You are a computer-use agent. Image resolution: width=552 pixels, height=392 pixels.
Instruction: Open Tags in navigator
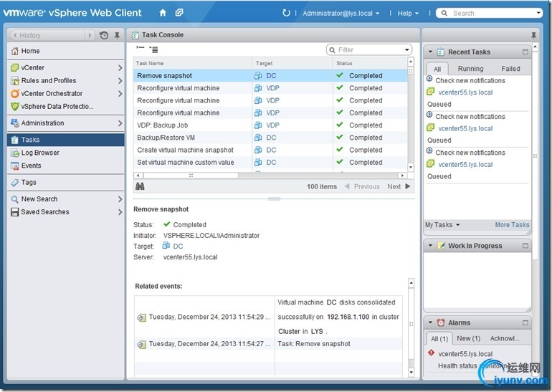(65, 182)
